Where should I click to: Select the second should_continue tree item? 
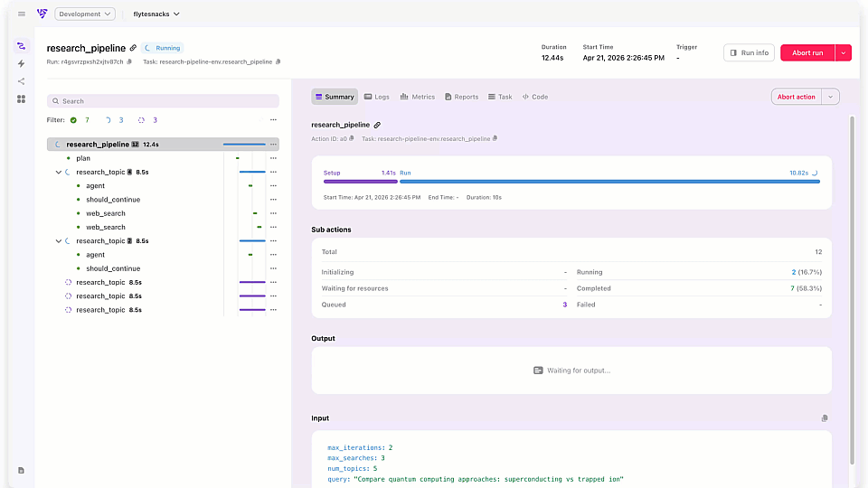[x=113, y=268]
